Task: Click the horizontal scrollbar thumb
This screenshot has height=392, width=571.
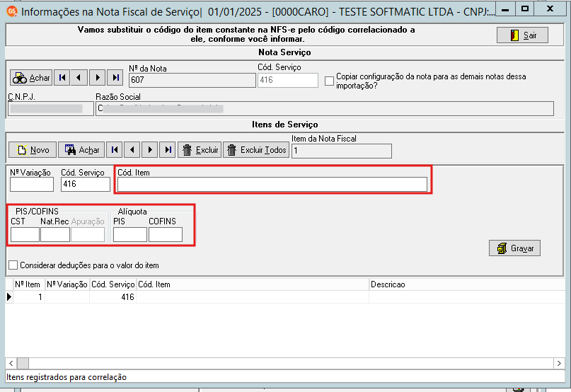Action: coord(23,363)
